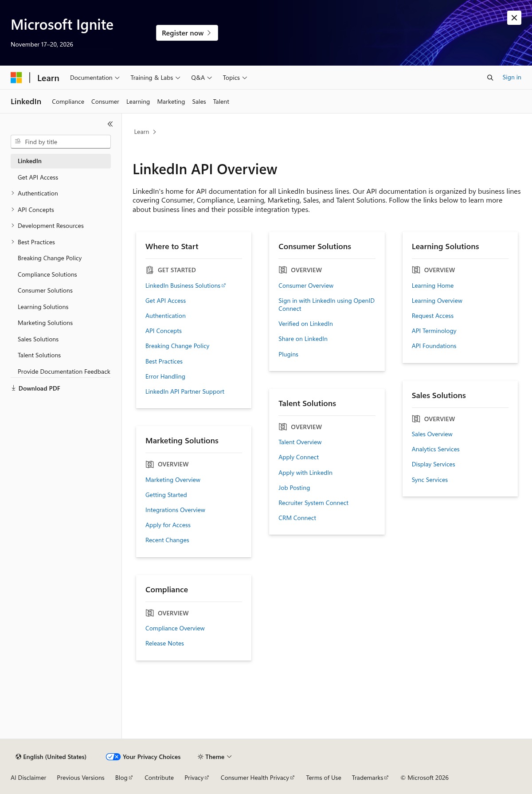
Task: Click the Overview icon in Marketing Solutions card
Action: coord(150,464)
